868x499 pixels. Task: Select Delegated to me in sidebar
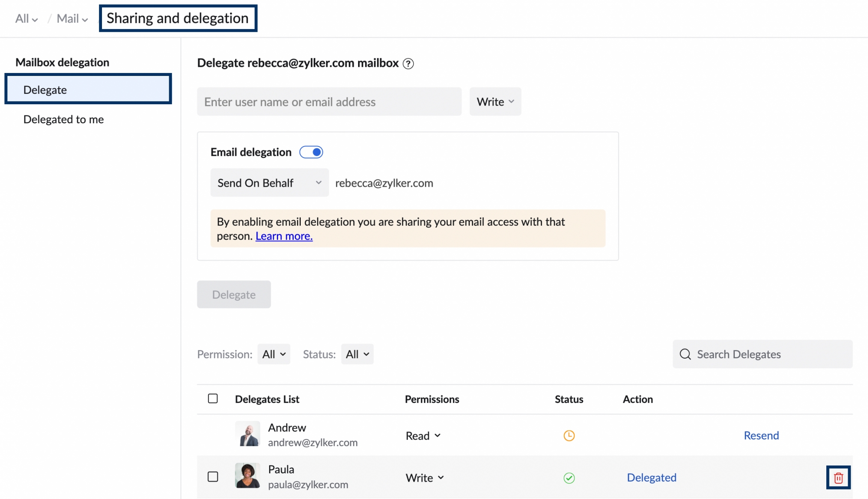tap(63, 119)
